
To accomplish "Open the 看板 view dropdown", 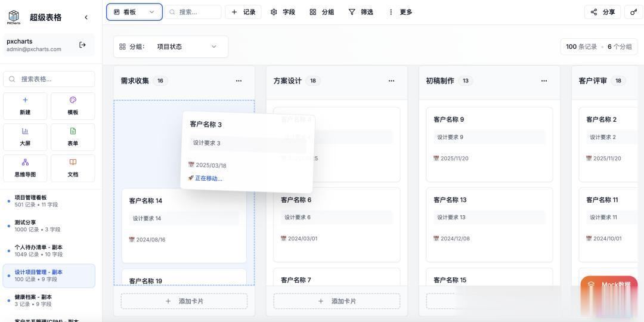I will 134,12.
